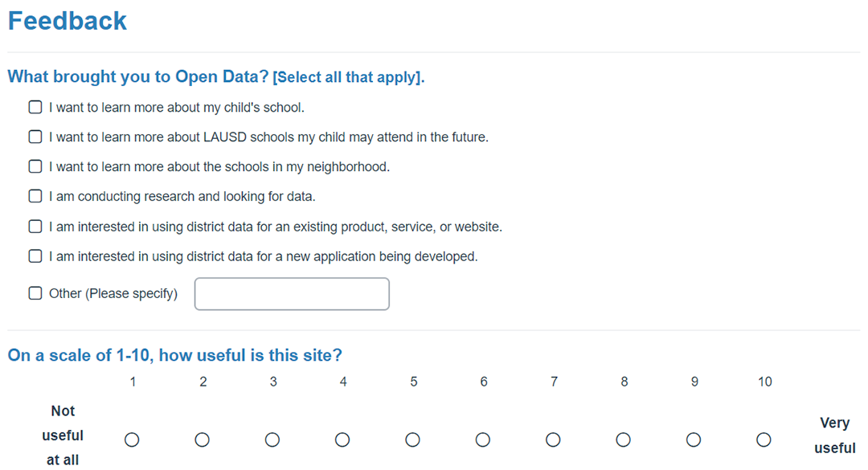The width and height of the screenshot is (868, 470).
Task: Tick new application being developed checkbox
Action: click(x=35, y=256)
